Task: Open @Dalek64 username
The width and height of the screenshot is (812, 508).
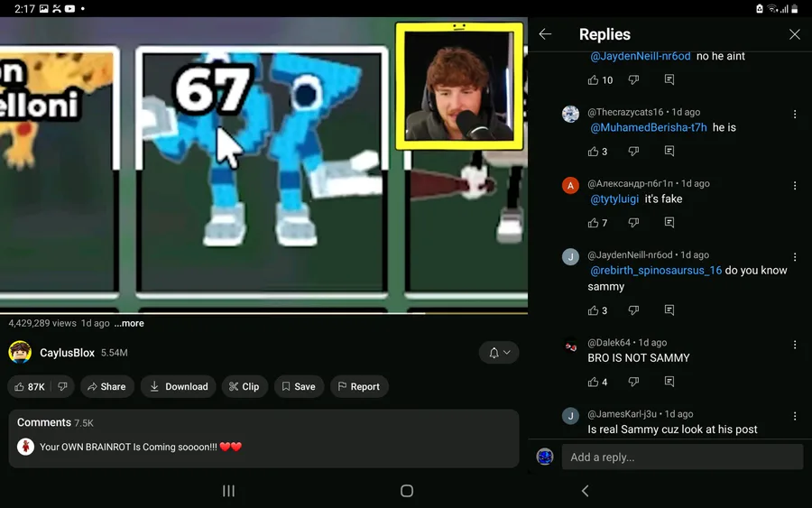Action: point(609,342)
